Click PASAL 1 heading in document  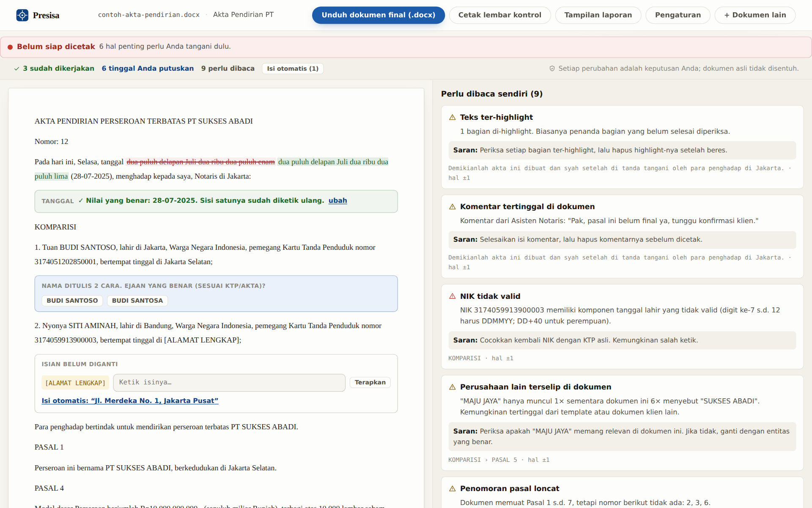coord(49,447)
